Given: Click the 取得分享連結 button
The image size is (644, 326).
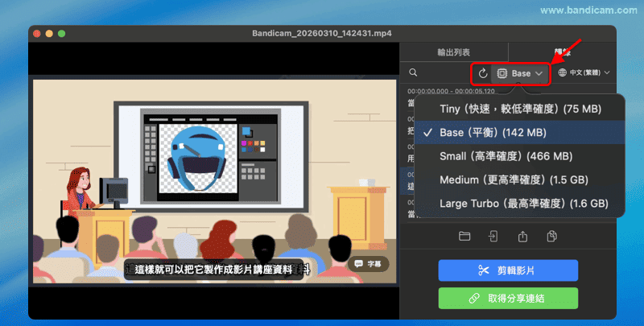Looking at the screenshot, I should coord(508,298).
